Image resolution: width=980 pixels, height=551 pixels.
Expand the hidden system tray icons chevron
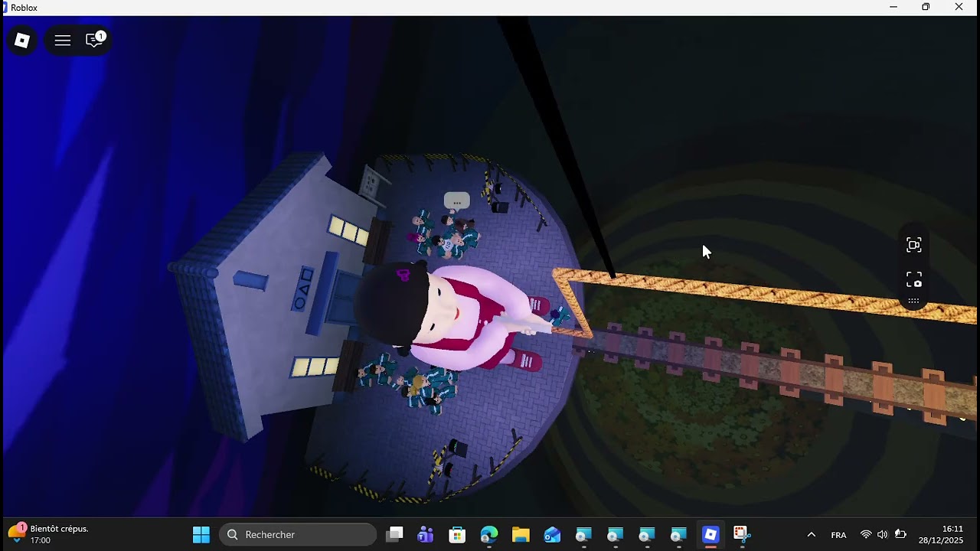coord(812,534)
